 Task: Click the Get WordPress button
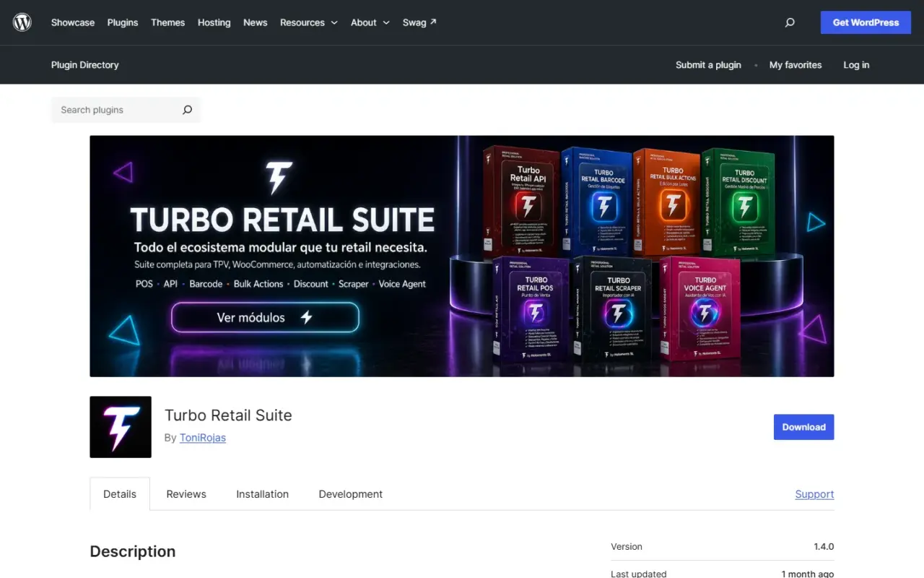click(866, 22)
